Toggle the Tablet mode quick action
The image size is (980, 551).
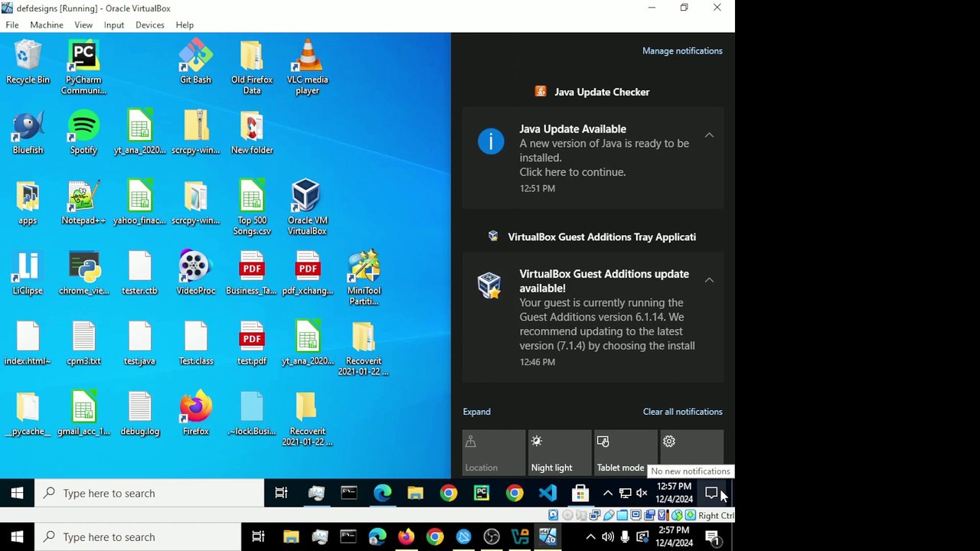(626, 452)
